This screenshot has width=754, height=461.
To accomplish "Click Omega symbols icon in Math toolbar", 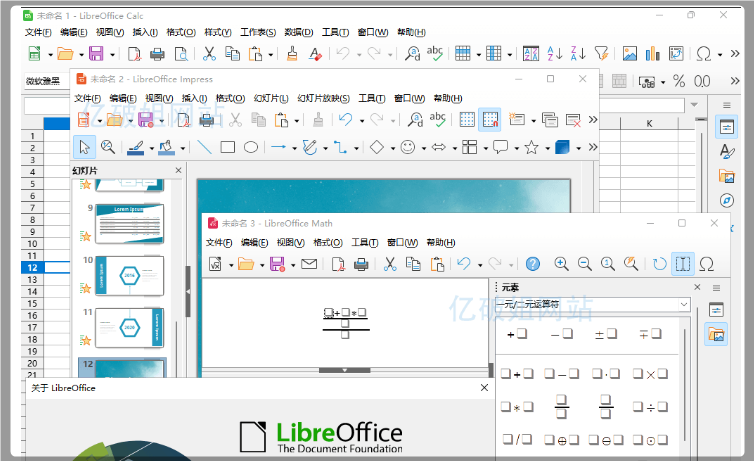I will [706, 263].
